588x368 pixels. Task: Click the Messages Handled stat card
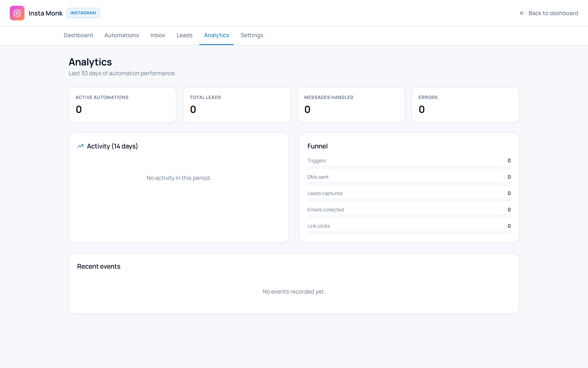coord(351,105)
